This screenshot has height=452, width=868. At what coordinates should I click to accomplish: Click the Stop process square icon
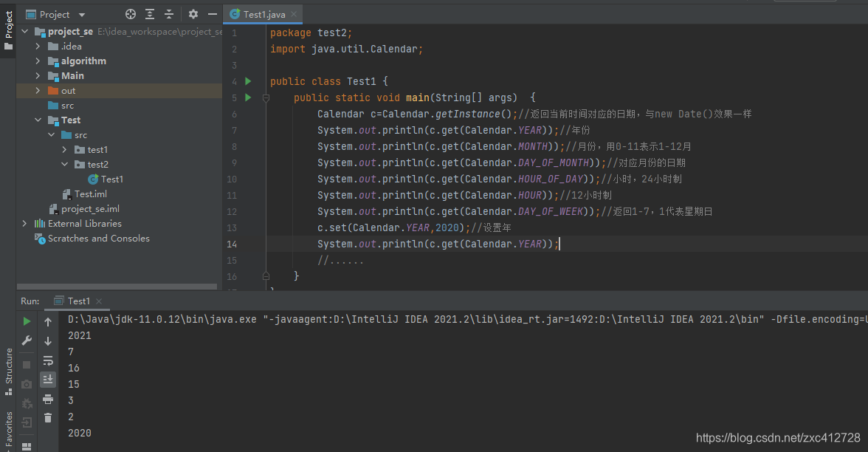[27, 365]
